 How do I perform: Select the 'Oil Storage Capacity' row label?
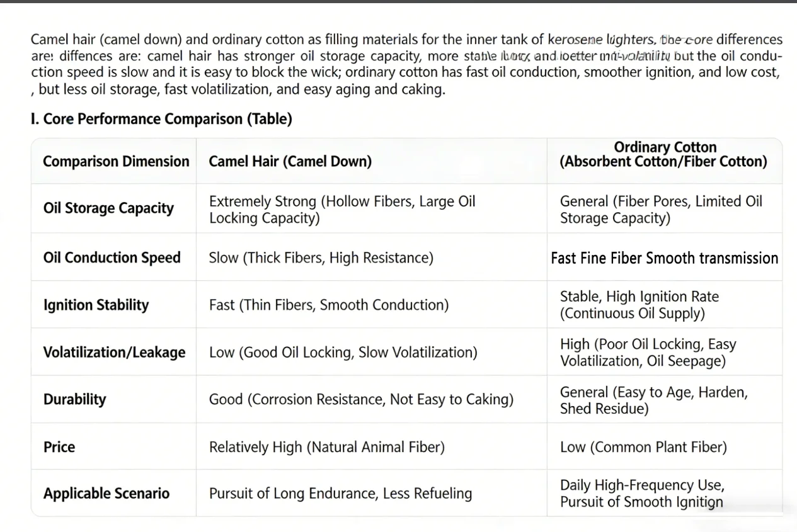(108, 208)
